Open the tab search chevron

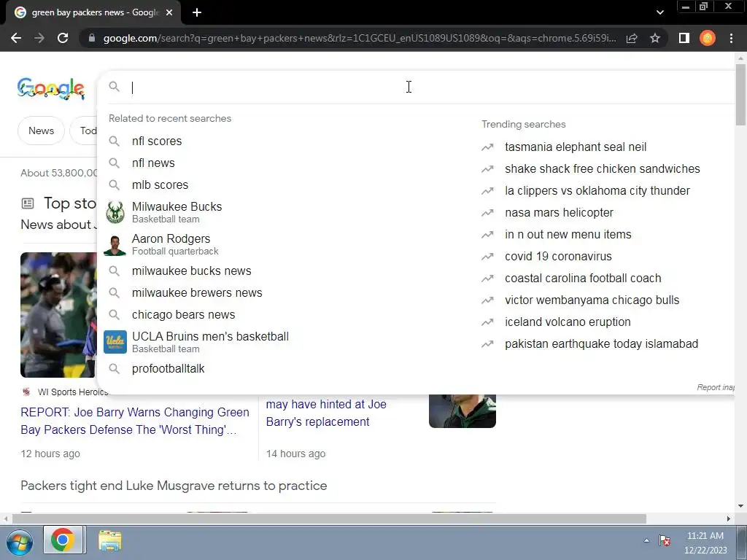tap(659, 12)
